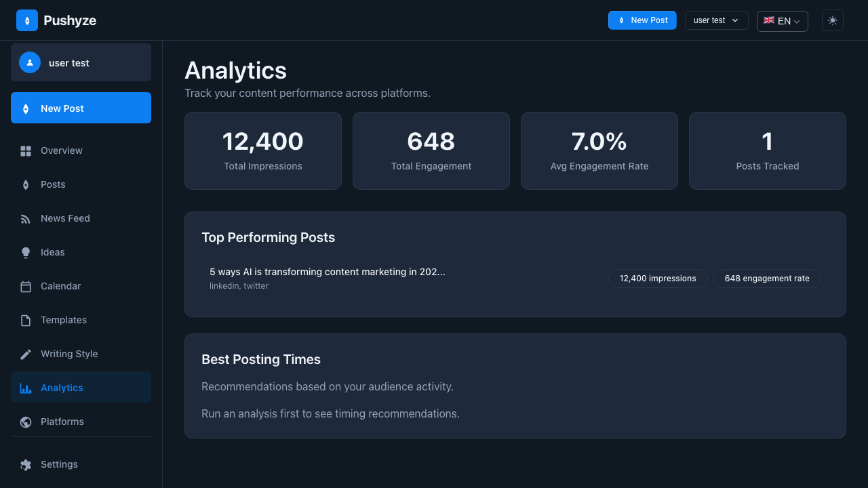Click the Ideas lightbulb icon
The height and width of the screenshot is (488, 868).
(26, 252)
